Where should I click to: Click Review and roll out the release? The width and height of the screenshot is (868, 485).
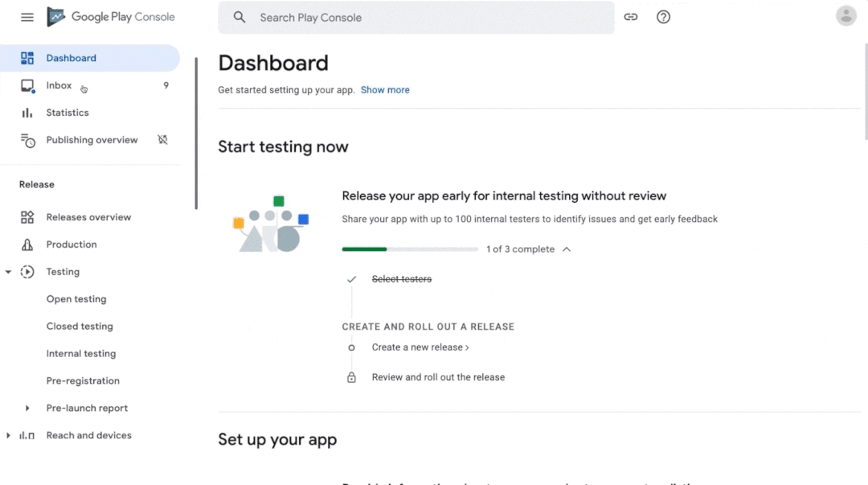tap(438, 377)
